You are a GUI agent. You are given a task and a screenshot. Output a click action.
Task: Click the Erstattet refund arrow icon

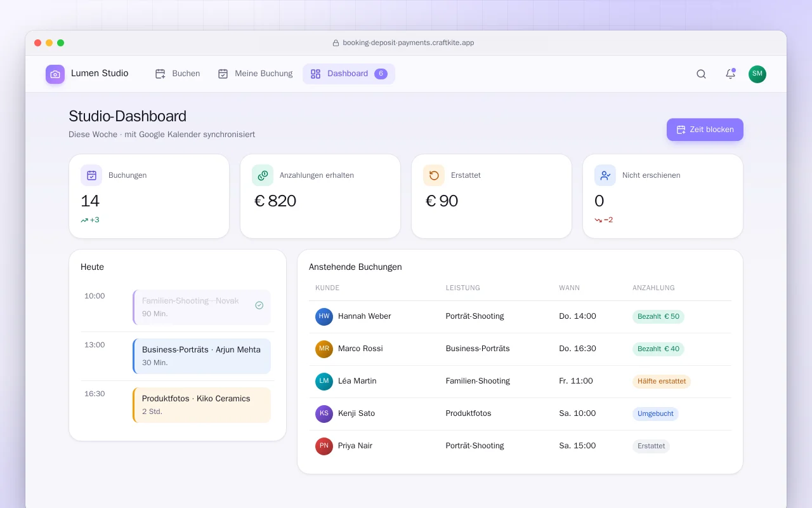point(434,175)
